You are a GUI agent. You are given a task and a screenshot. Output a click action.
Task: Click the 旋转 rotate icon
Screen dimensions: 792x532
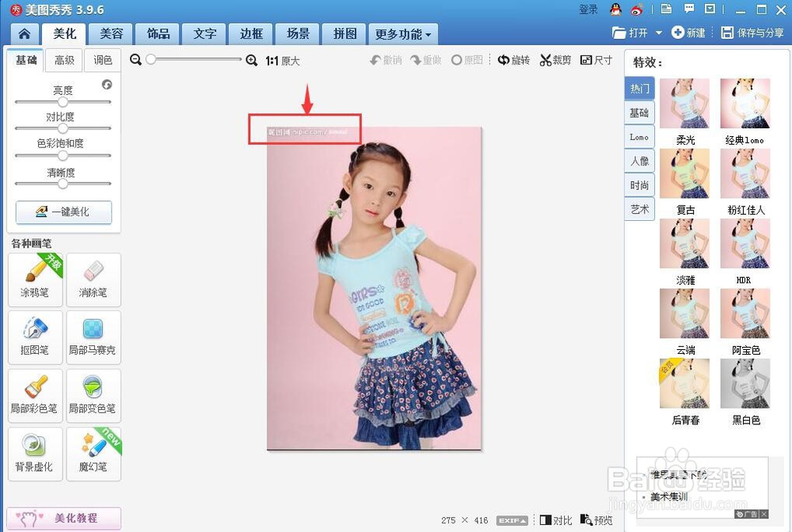click(513, 59)
